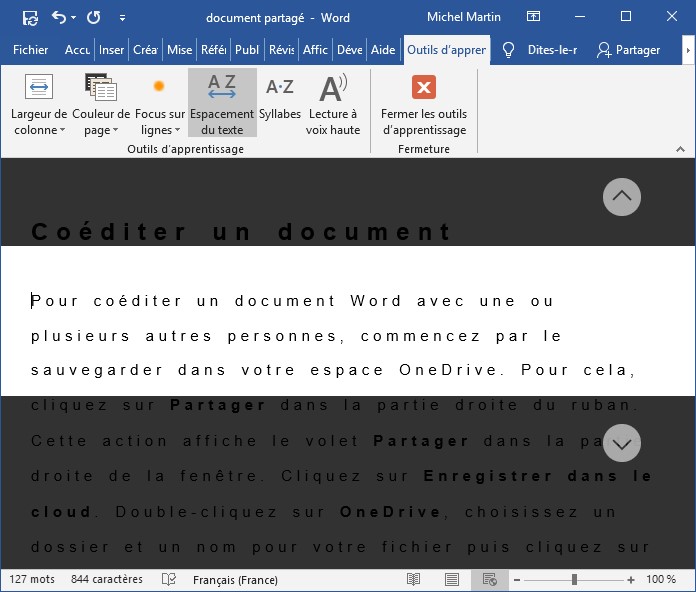Image resolution: width=696 pixels, height=592 pixels.
Task: Switch to the Aide tab
Action: pos(383,50)
